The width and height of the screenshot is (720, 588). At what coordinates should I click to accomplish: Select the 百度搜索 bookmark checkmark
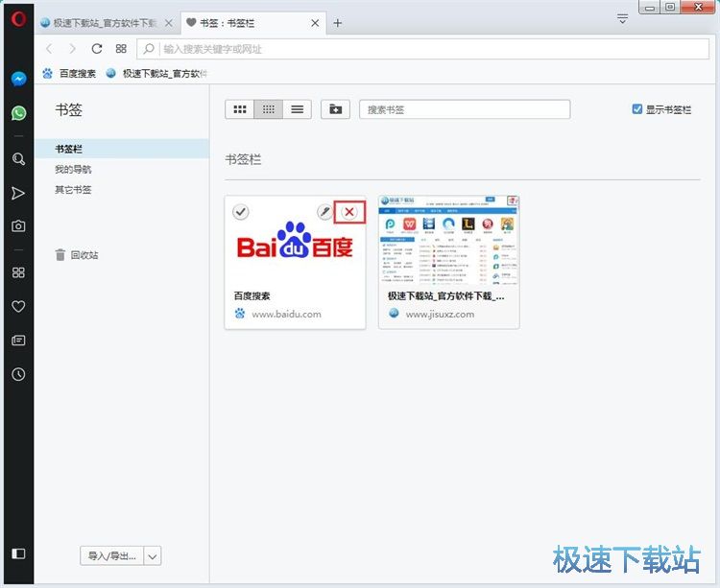[241, 212]
